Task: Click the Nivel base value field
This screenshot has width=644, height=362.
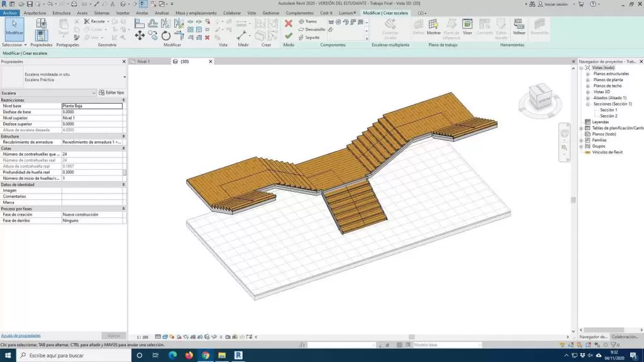Action: click(x=92, y=106)
